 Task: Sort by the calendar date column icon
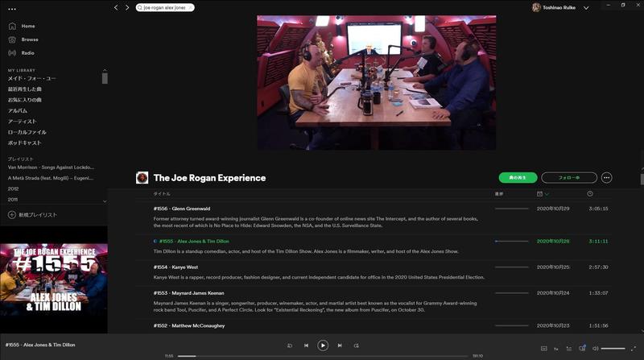pos(539,193)
